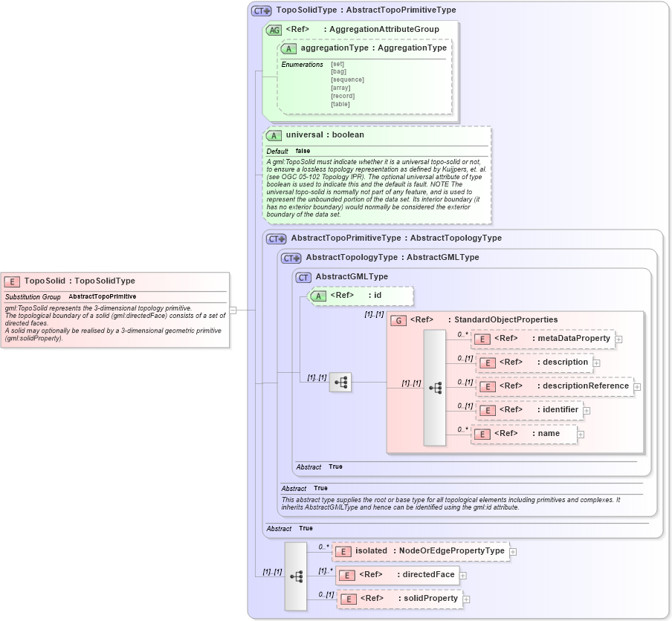Click the E icon of metaDataProperty

pos(482,339)
